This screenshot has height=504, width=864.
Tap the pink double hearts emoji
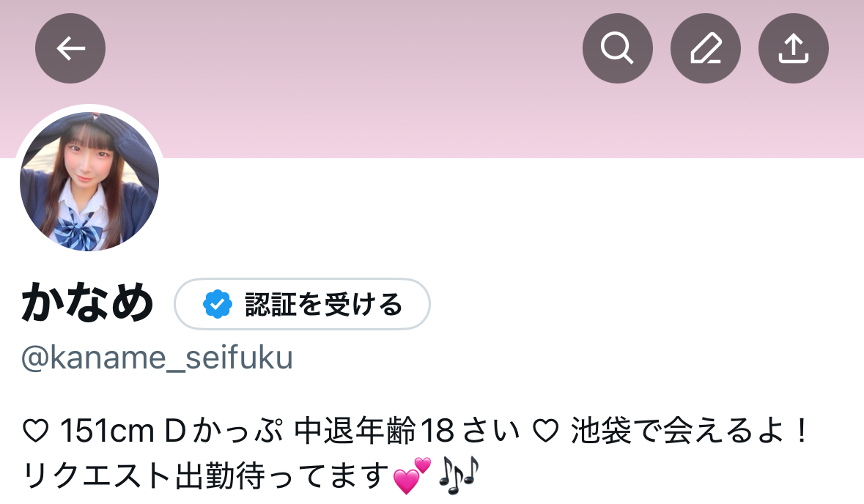(x=412, y=475)
